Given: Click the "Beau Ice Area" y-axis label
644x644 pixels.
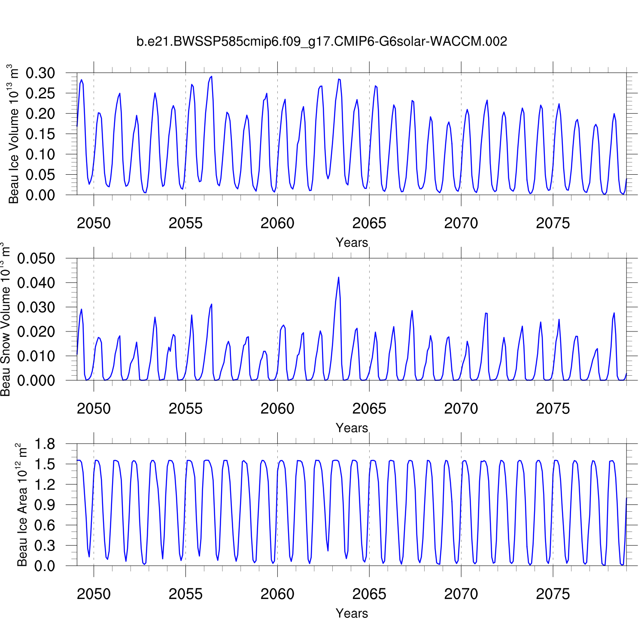Looking at the screenshot, I should pyautogui.click(x=21, y=505).
